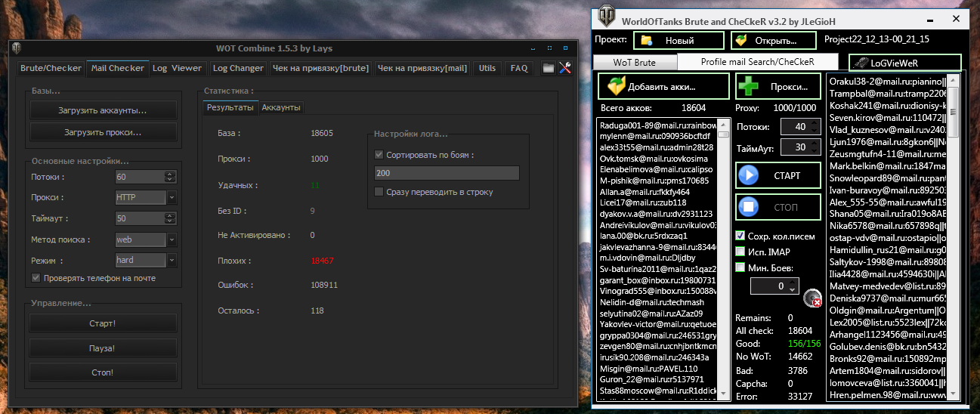Open the Utils tab
Image resolution: width=980 pixels, height=414 pixels.
(487, 68)
